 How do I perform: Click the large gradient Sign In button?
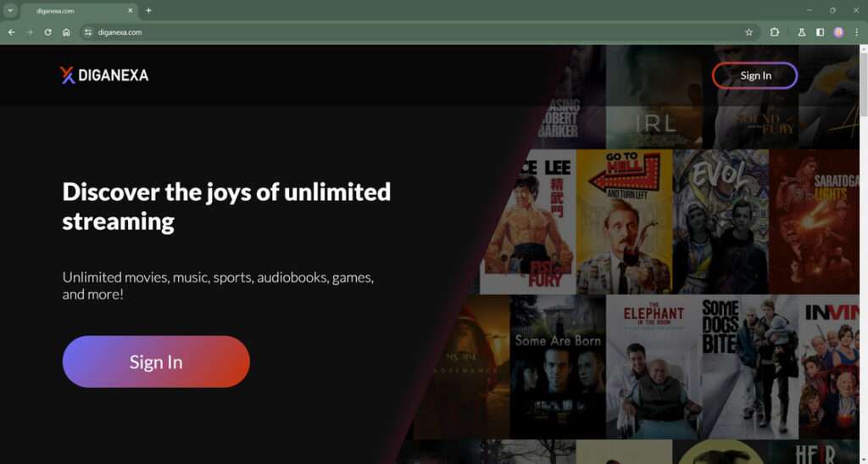tap(156, 361)
